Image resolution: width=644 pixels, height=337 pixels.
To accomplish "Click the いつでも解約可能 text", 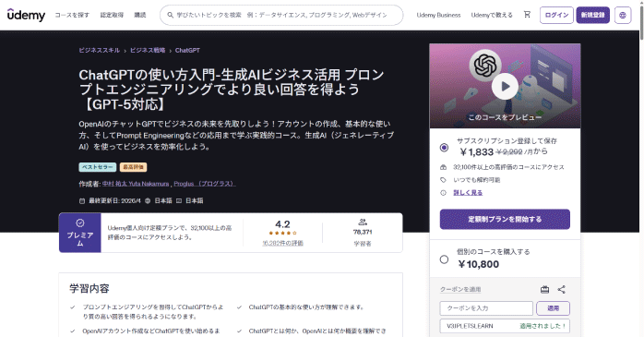I will pyautogui.click(x=476, y=180).
